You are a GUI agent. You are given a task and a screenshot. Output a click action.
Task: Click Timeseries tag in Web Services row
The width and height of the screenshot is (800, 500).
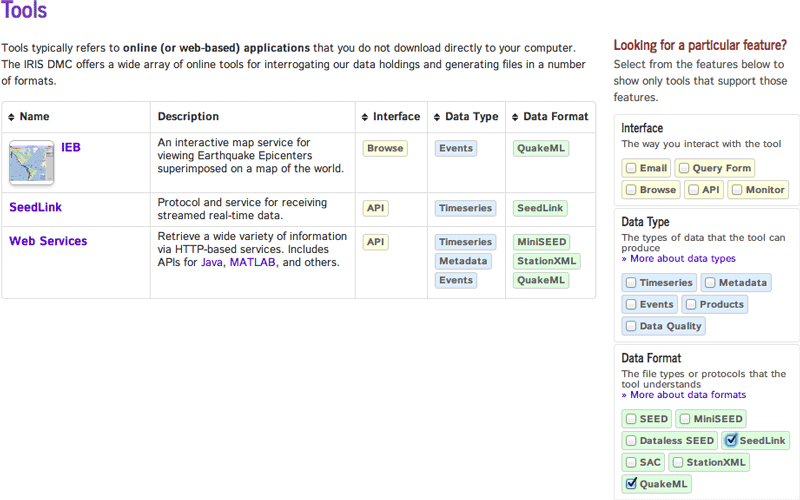coord(465,242)
